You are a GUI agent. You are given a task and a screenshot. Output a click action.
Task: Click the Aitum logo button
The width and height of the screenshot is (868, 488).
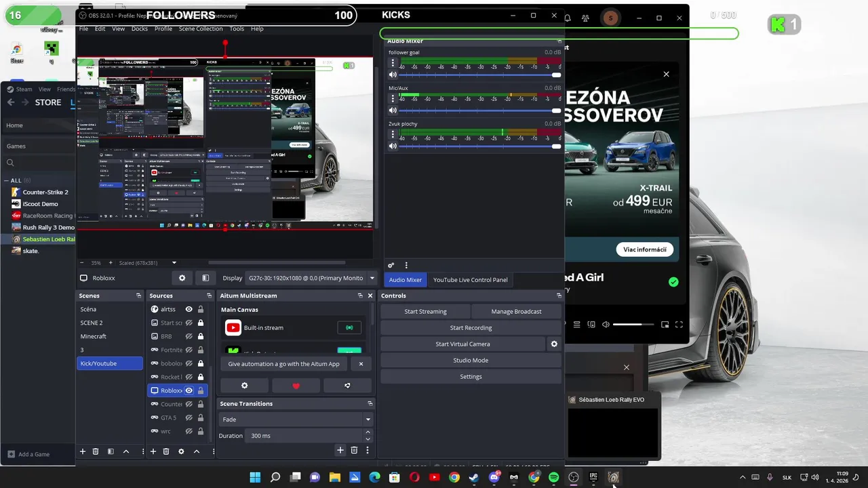[x=347, y=386]
